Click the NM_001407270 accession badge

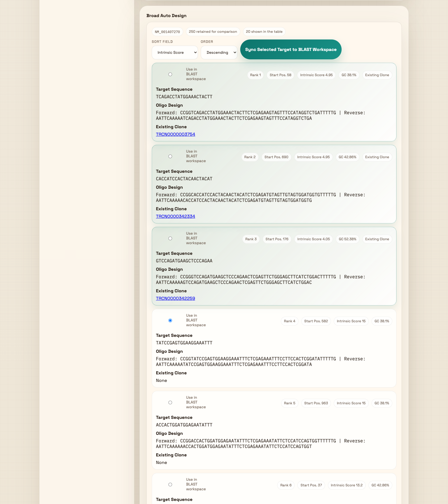pyautogui.click(x=167, y=32)
